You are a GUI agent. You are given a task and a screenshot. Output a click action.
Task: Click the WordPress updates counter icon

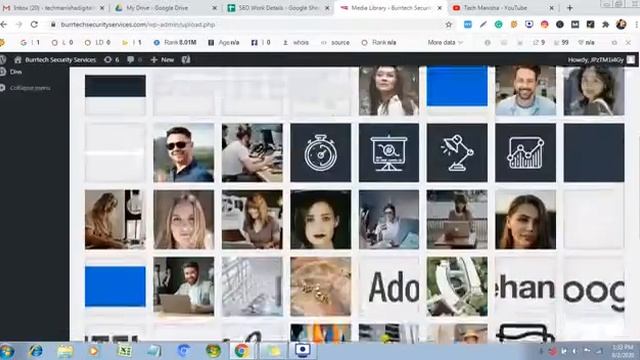[x=111, y=60]
